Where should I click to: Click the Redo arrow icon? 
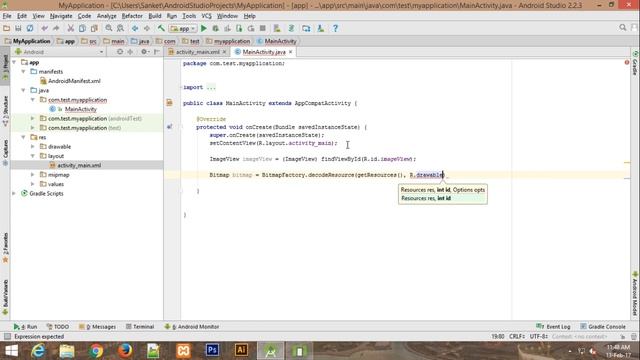pyautogui.click(x=56, y=28)
